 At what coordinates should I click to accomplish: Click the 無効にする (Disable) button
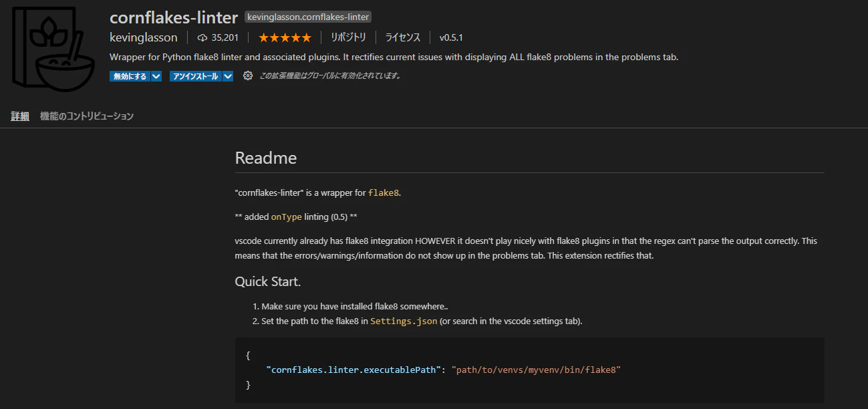(x=130, y=76)
